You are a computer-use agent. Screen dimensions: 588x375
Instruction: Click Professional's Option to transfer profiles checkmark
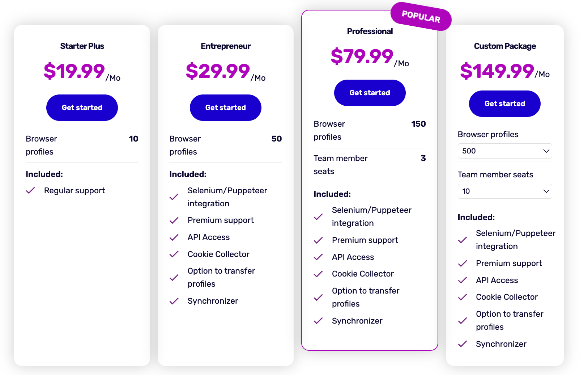(x=318, y=298)
